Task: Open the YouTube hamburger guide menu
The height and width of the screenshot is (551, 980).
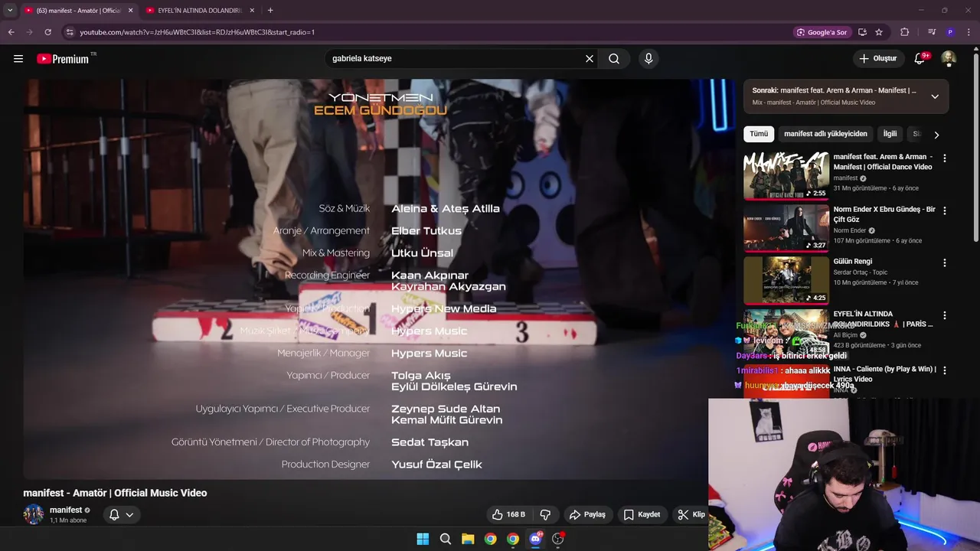Action: [18, 58]
